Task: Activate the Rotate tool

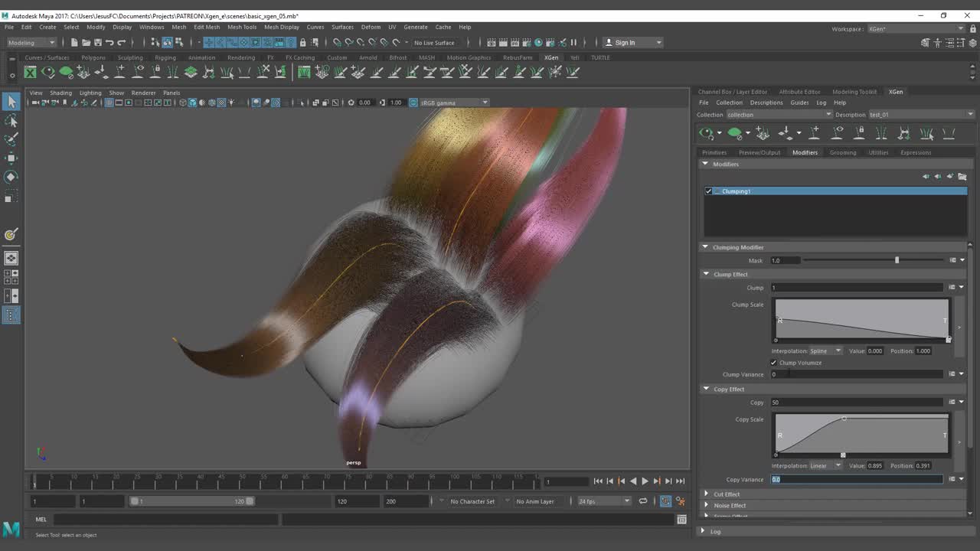Action: (x=11, y=177)
